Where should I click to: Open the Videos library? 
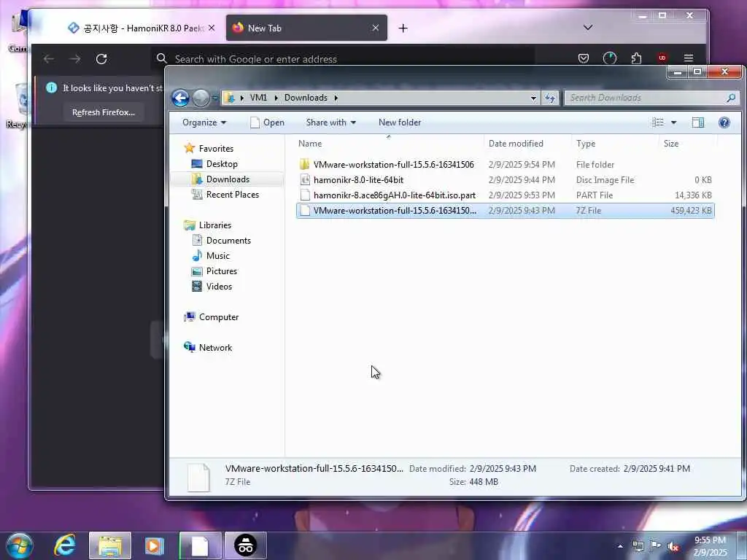(x=219, y=286)
